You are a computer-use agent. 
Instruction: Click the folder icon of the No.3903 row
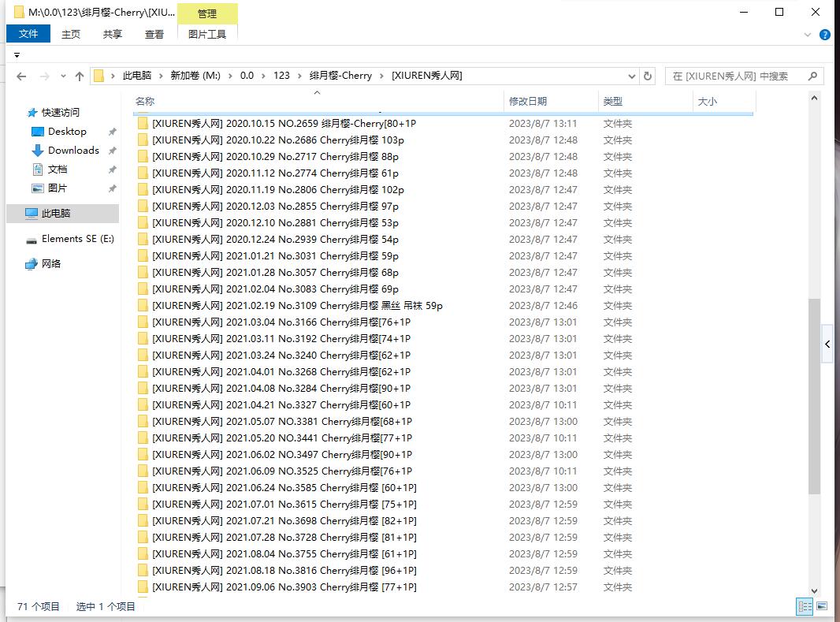click(143, 587)
